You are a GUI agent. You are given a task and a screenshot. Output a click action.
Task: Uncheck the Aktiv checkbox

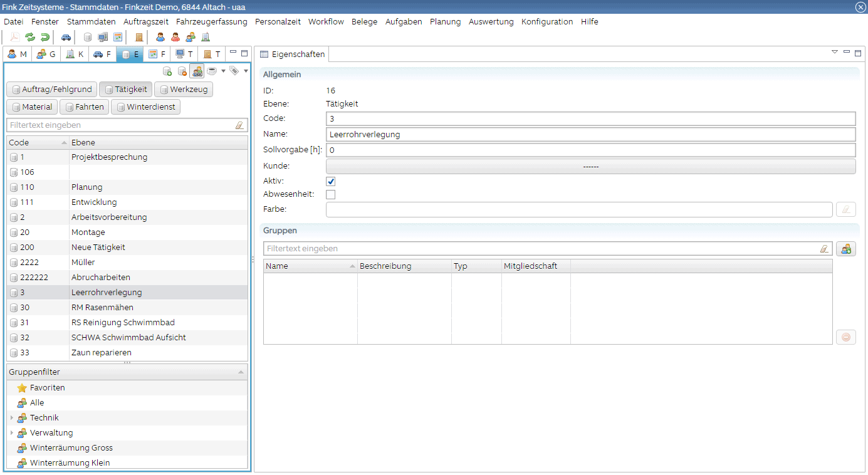331,181
